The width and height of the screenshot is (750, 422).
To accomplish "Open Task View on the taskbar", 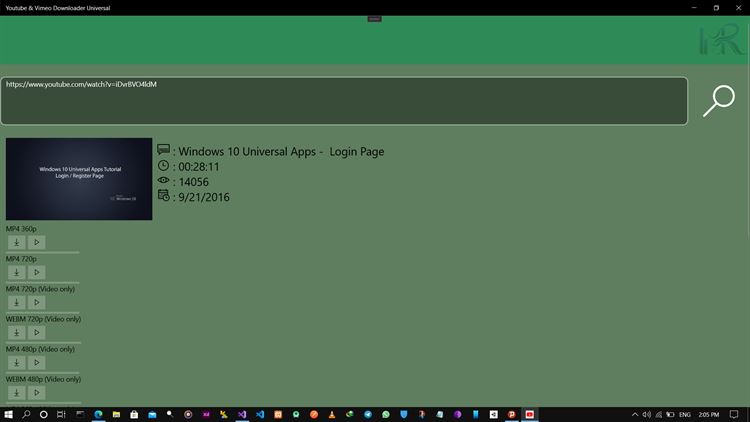I will click(61, 414).
